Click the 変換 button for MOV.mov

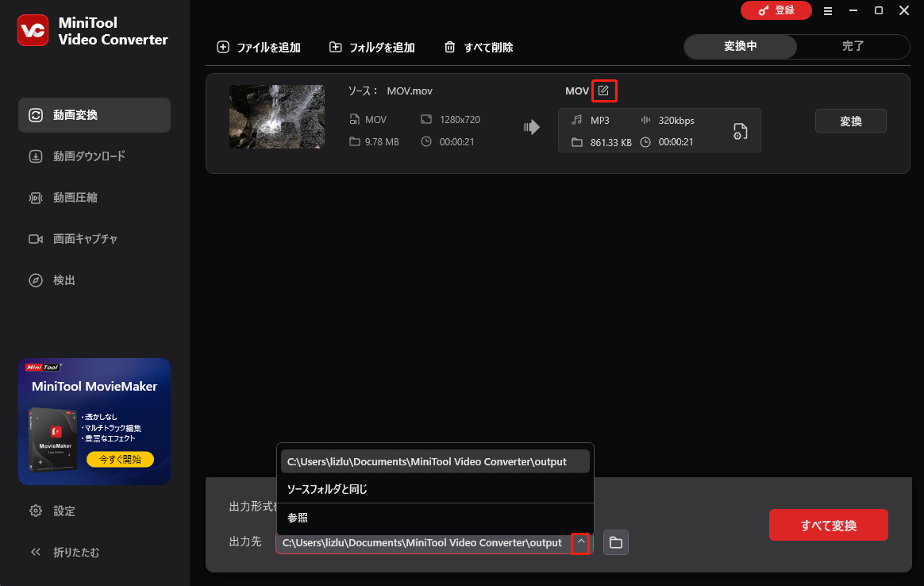(x=850, y=121)
